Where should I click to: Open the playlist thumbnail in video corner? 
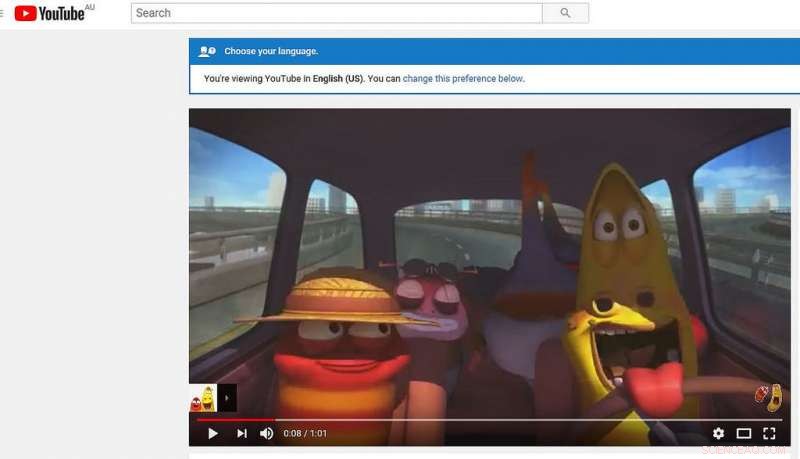(203, 398)
